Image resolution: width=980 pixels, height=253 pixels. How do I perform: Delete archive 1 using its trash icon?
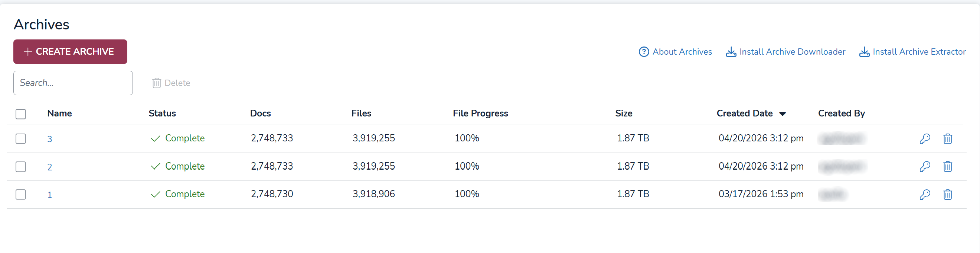point(947,195)
